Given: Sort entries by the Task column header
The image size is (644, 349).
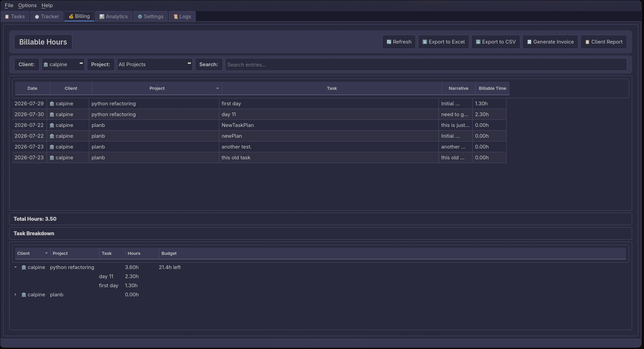Looking at the screenshot, I should click(332, 88).
